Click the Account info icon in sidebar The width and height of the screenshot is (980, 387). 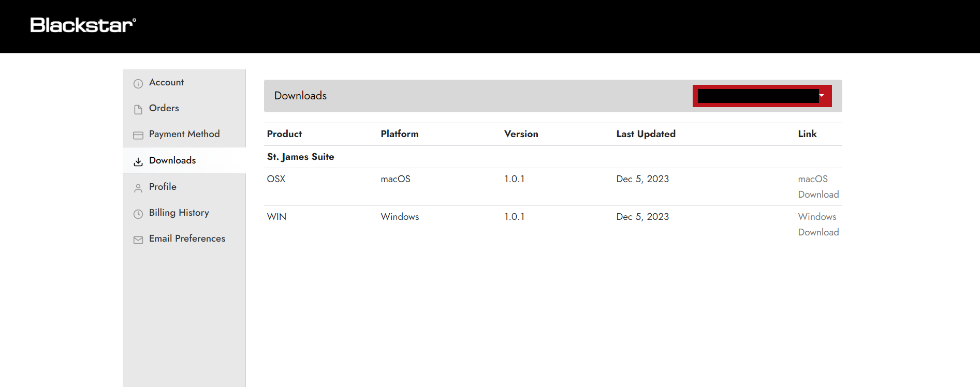(138, 83)
